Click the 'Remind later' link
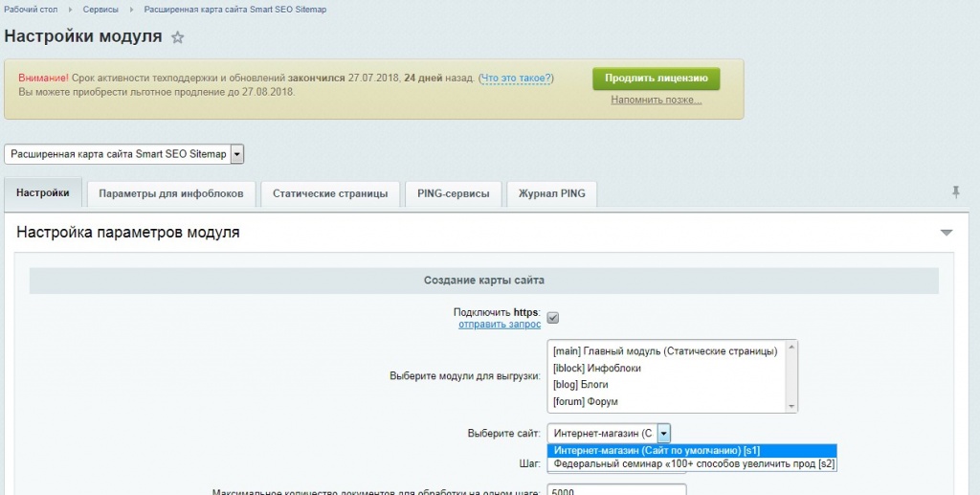This screenshot has height=495, width=980. 656,100
